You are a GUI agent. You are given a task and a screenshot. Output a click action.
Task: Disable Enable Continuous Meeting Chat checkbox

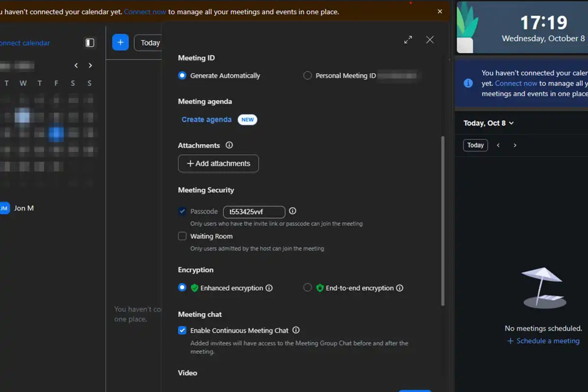click(x=182, y=330)
